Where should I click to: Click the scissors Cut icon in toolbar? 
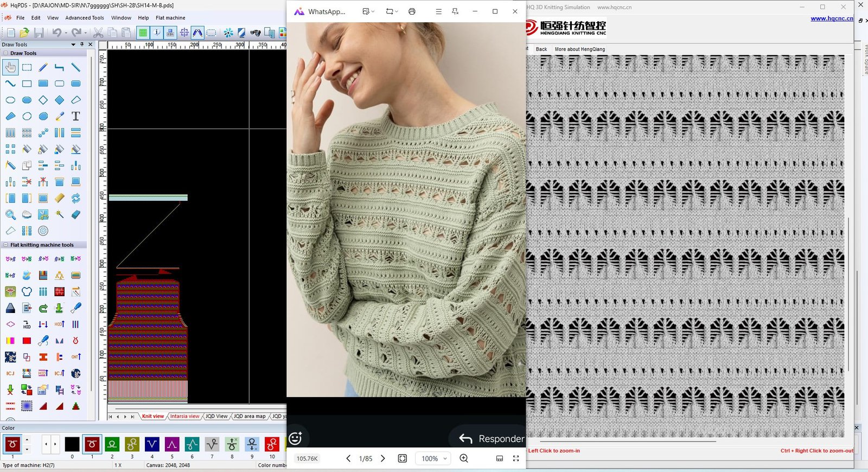click(x=98, y=33)
